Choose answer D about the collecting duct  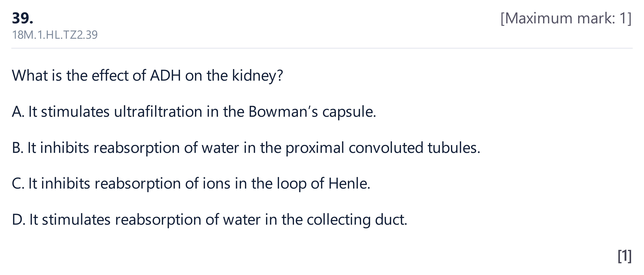click(210, 220)
